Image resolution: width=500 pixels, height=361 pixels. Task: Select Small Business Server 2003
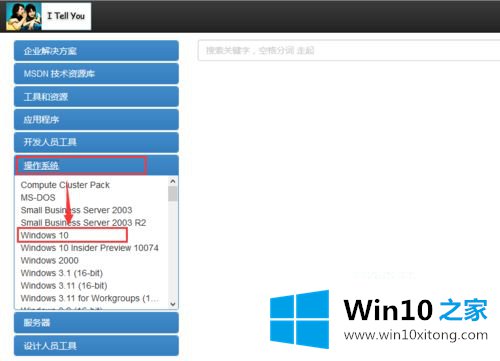[76, 210]
